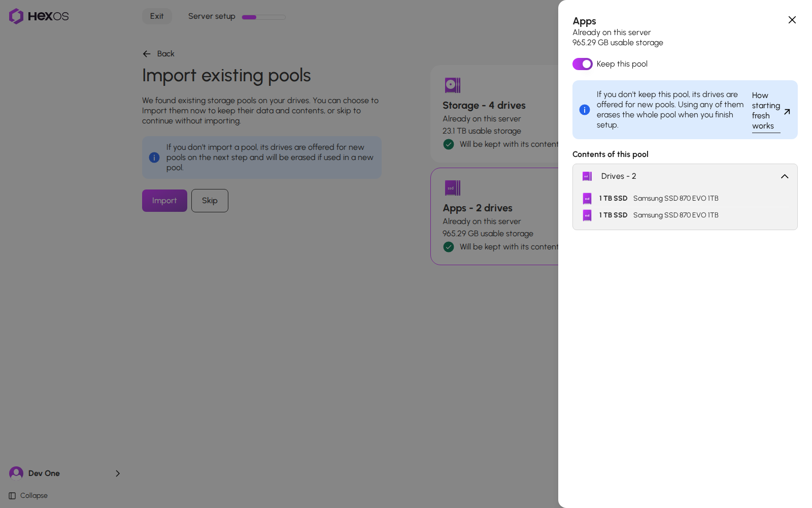The image size is (812, 508).
Task: Click the Drives stack icon in contents
Action: coord(587,176)
